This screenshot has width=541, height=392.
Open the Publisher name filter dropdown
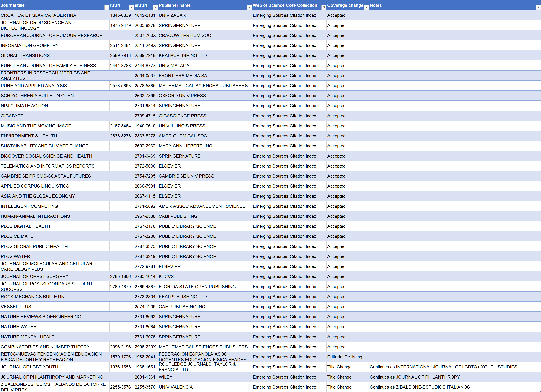[x=249, y=7]
